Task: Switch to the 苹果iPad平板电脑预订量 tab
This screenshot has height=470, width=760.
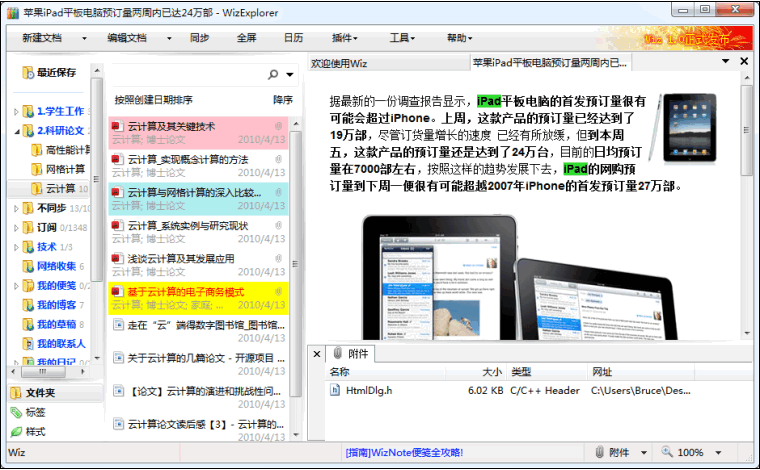Action: [x=551, y=63]
